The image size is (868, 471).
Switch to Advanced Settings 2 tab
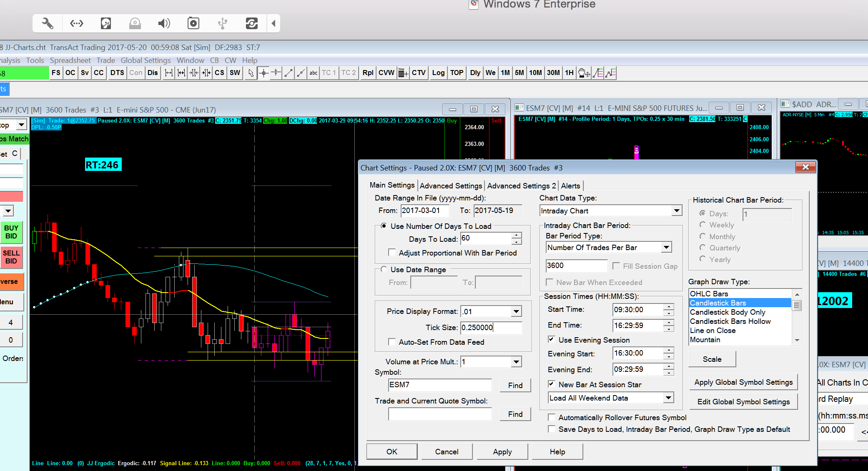(521, 186)
